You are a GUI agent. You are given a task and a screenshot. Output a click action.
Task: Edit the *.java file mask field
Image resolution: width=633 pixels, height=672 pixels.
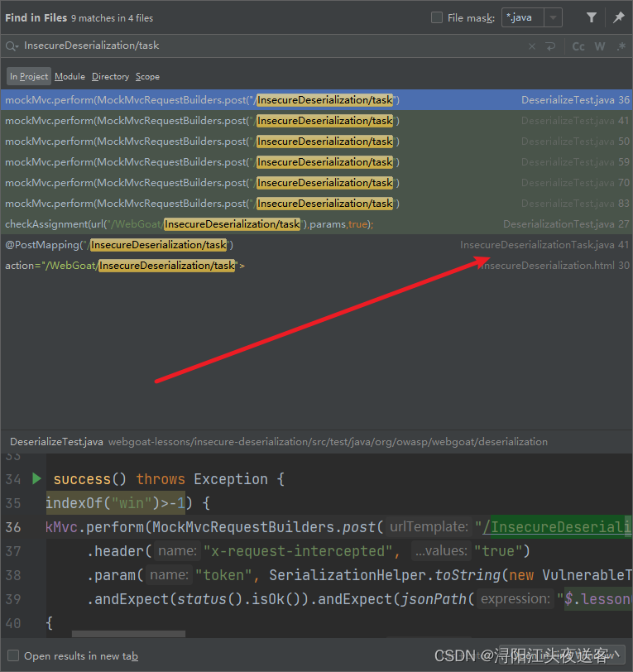(x=523, y=18)
